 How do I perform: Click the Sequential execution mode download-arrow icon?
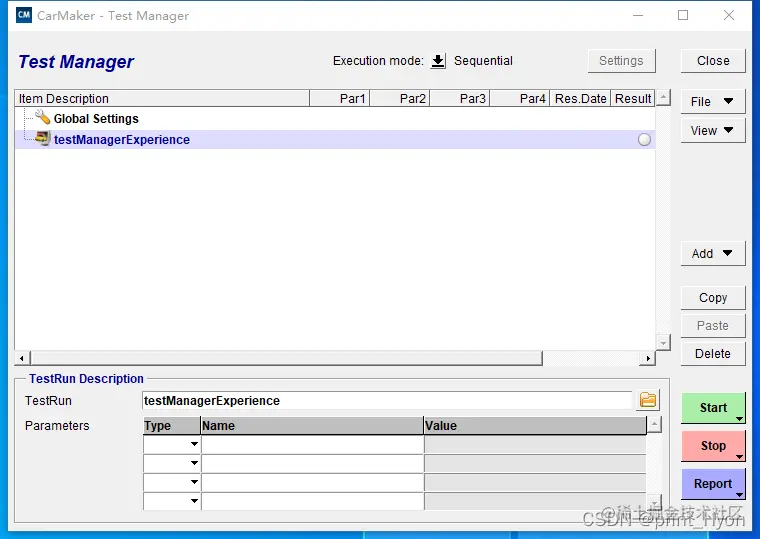(x=438, y=61)
